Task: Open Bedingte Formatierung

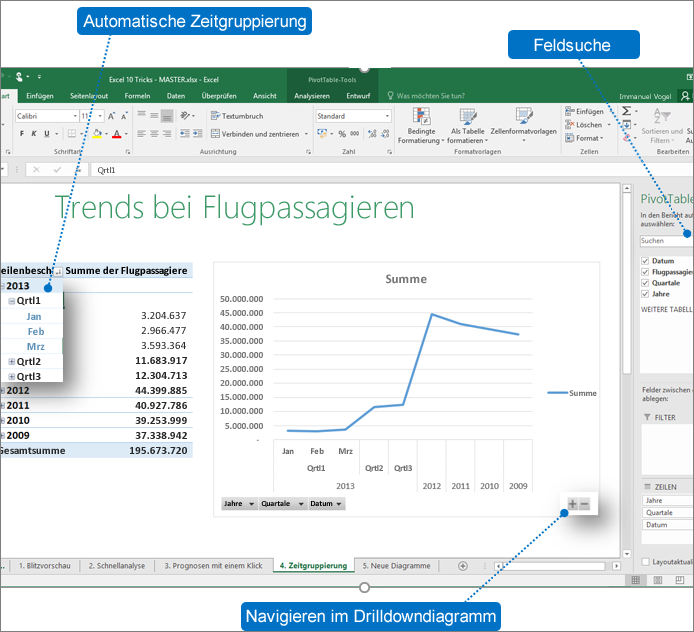Action: pyautogui.click(x=420, y=126)
